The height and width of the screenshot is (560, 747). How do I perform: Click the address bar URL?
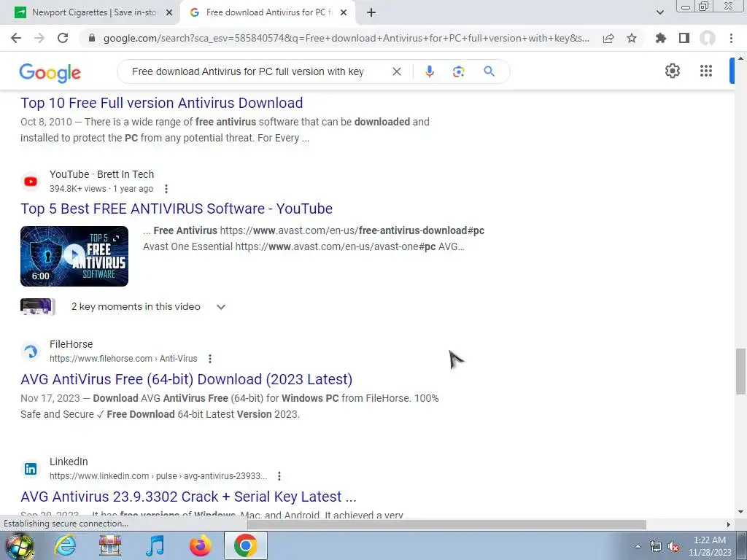347,38
